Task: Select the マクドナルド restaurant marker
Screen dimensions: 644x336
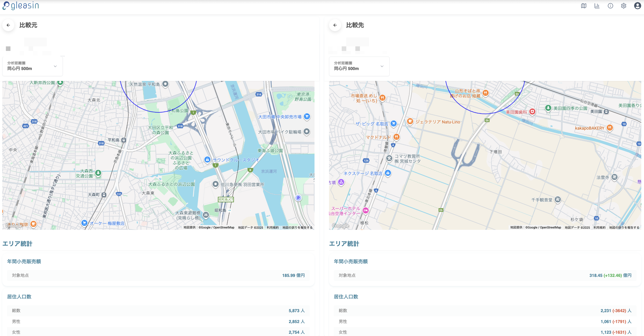Action: [396, 137]
